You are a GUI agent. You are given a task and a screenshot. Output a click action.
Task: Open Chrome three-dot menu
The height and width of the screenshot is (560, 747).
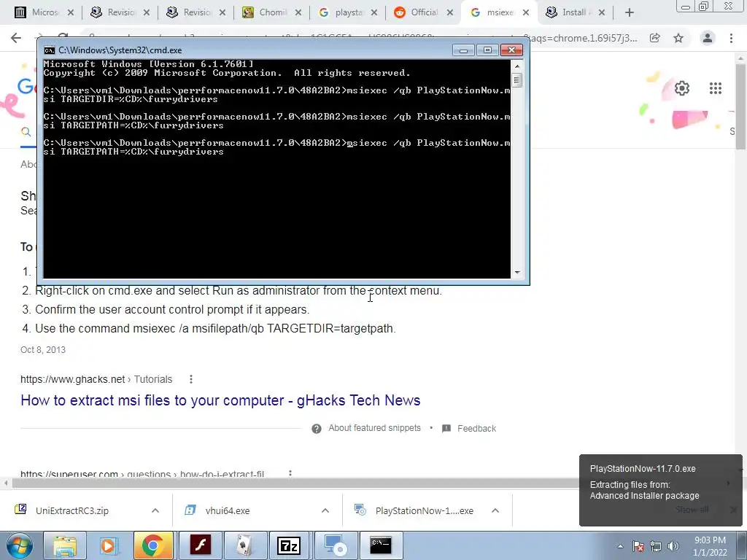[731, 38]
